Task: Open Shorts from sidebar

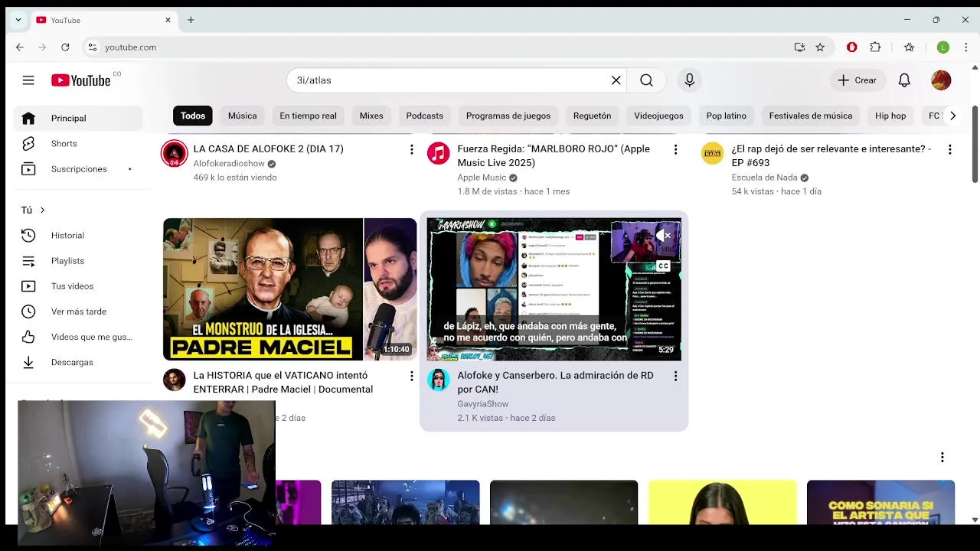Action: (78, 144)
